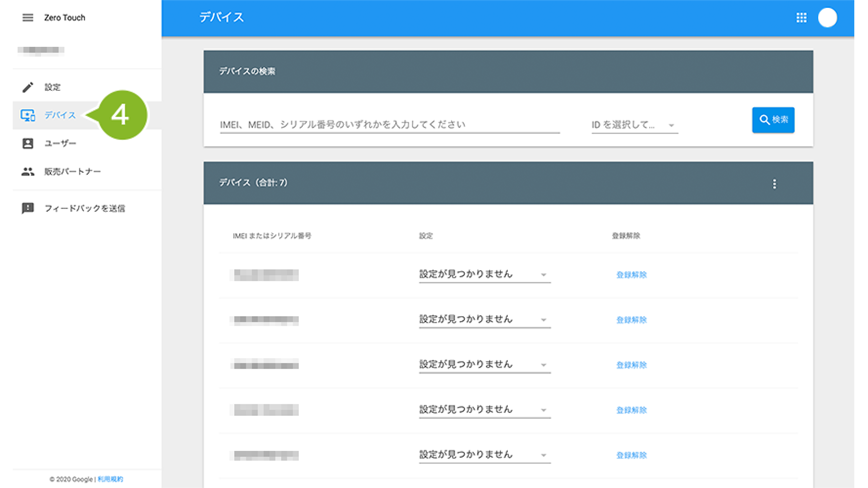This screenshot has height=488, width=868.
Task: Focus the IMEI, MEID, serial number search field
Action: (389, 125)
